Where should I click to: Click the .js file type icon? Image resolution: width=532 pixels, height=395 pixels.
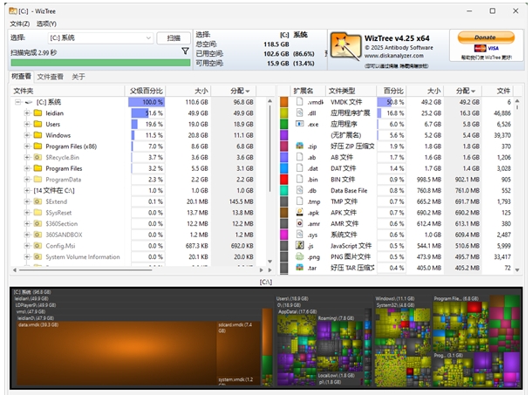point(300,245)
